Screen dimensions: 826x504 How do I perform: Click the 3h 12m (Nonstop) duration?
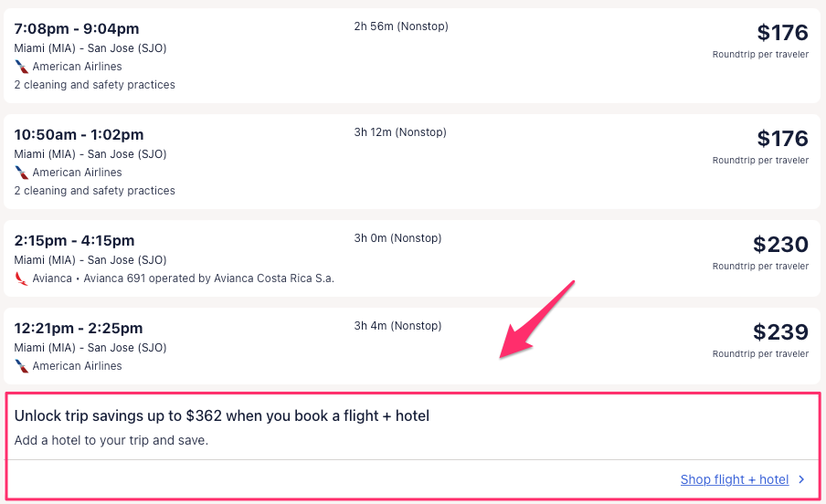pyautogui.click(x=400, y=132)
